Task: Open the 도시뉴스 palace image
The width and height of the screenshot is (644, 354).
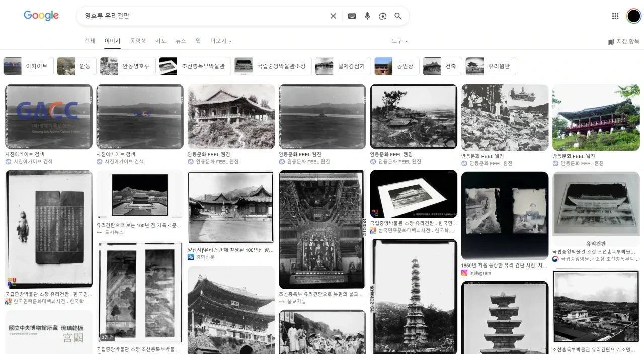Action: (x=140, y=195)
